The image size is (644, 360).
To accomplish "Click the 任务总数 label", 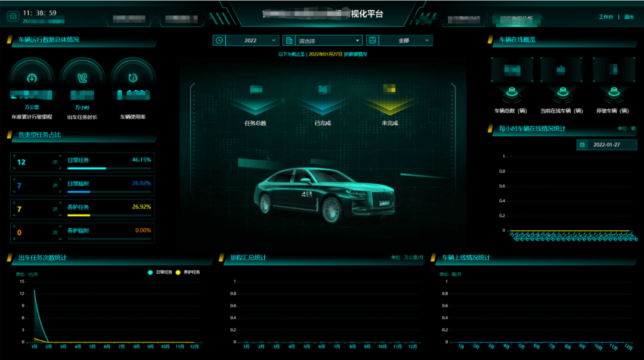I will (255, 123).
